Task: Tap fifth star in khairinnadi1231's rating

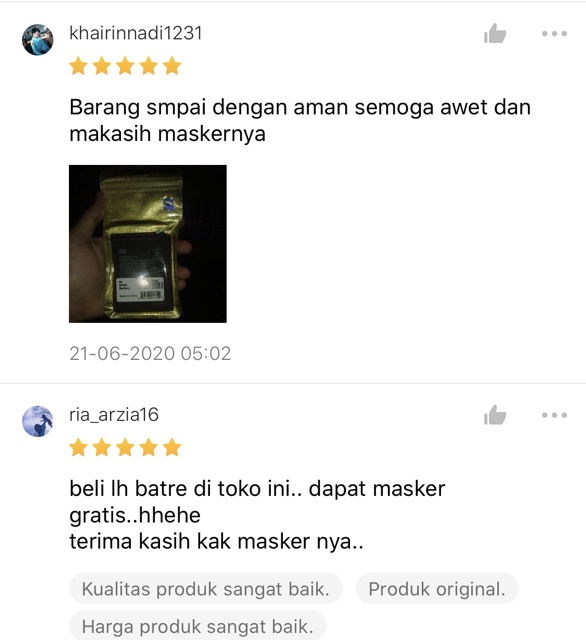Action: click(172, 66)
